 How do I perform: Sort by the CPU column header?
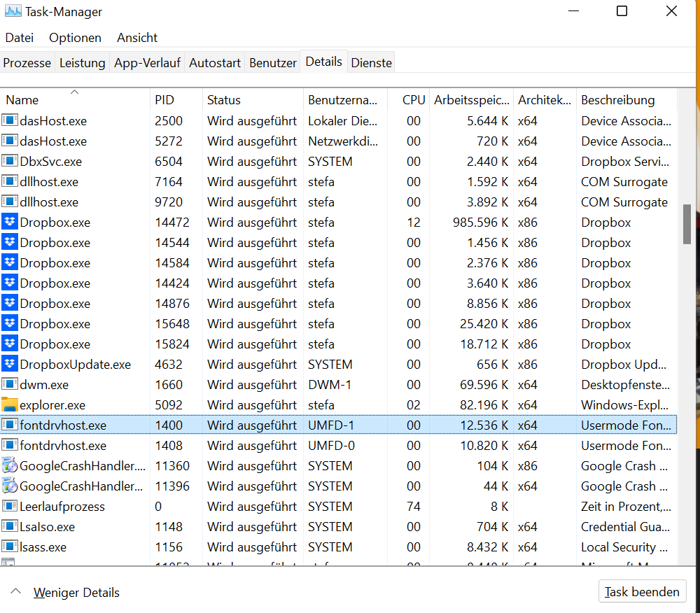409,99
